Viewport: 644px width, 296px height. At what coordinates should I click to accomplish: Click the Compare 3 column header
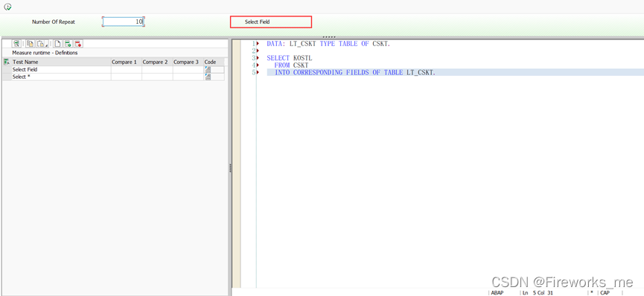pyautogui.click(x=188, y=62)
